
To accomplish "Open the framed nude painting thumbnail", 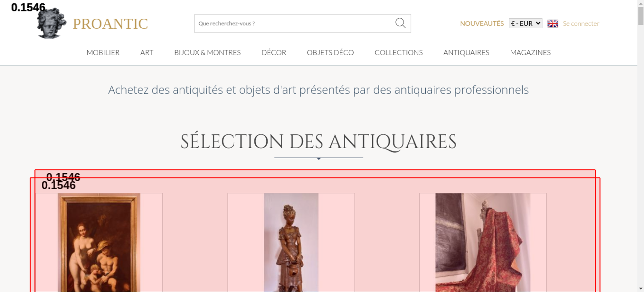I will click(99, 242).
